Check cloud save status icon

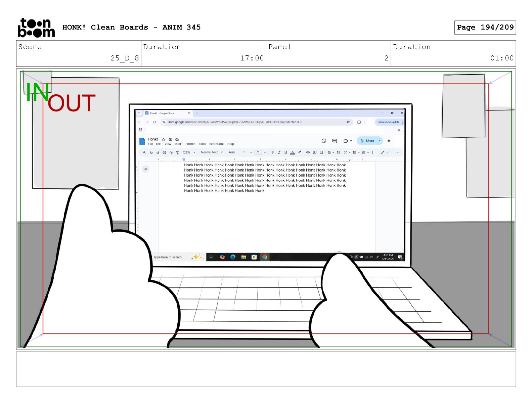[x=177, y=139]
